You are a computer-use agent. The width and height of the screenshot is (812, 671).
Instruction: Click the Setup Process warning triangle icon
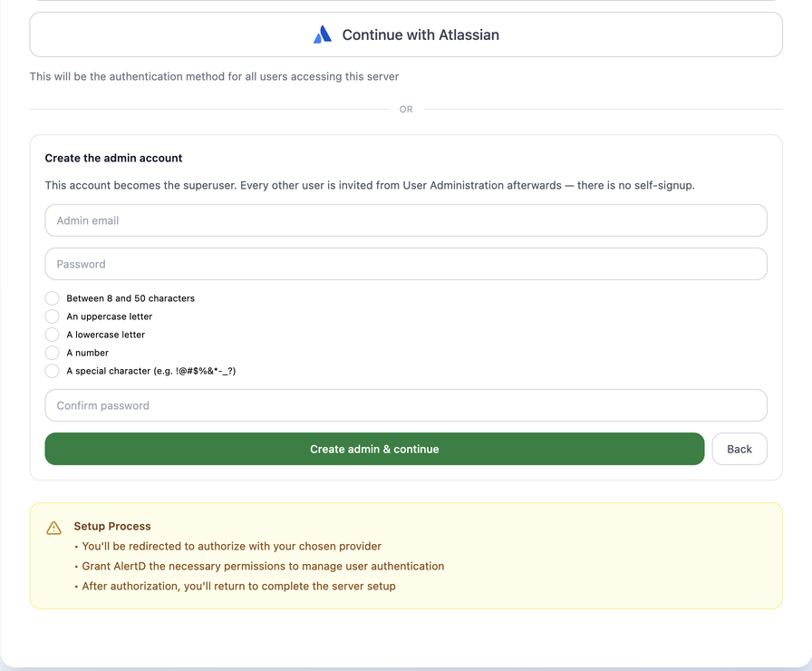(x=53, y=528)
